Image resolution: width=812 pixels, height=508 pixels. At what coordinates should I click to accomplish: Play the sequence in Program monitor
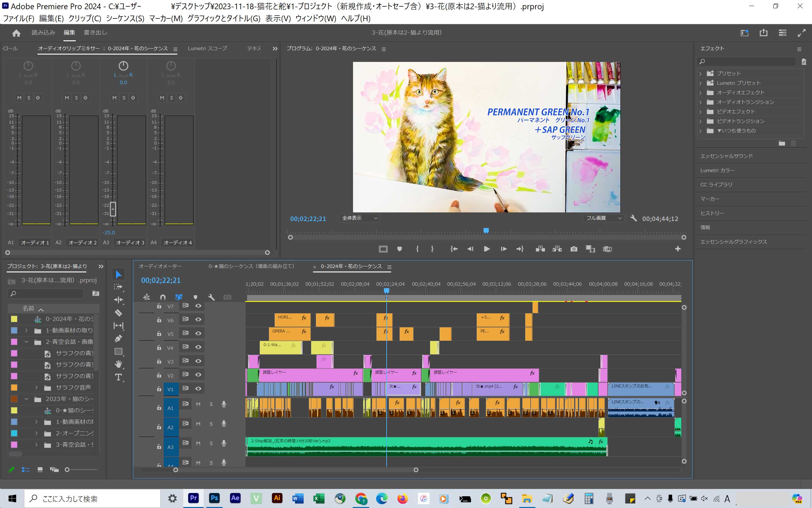pyautogui.click(x=487, y=249)
